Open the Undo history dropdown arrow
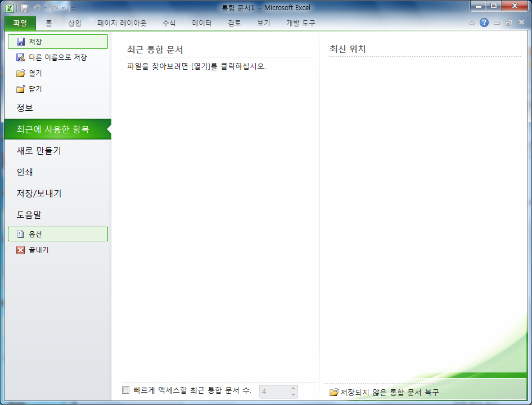Image resolution: width=532 pixels, height=405 pixels. click(45, 8)
